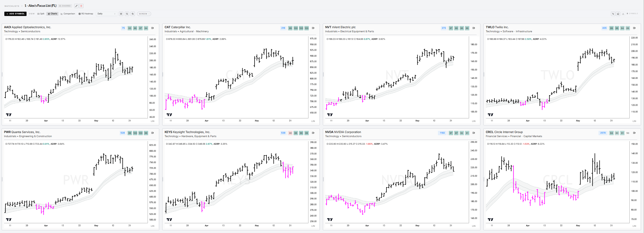
Task: Toggle LIN scale on the CAT chart
Action: (x=313, y=121)
